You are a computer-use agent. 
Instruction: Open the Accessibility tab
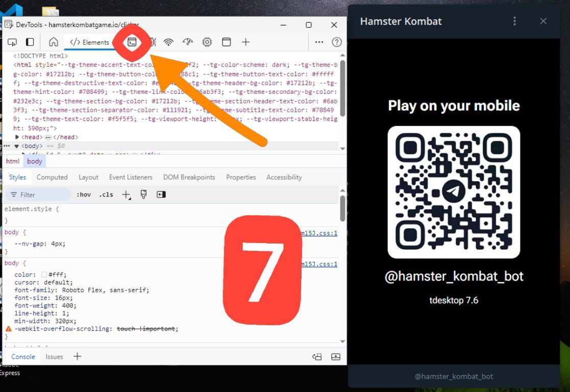pyautogui.click(x=284, y=177)
